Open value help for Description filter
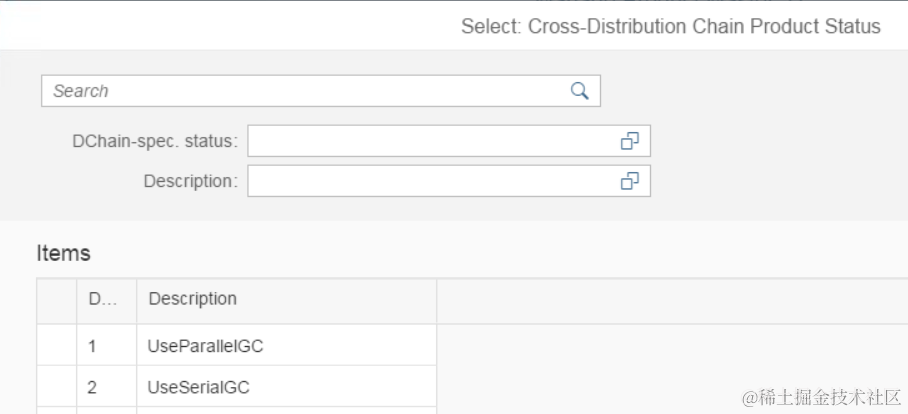Image resolution: width=908 pixels, height=414 pixels. pos(629,181)
